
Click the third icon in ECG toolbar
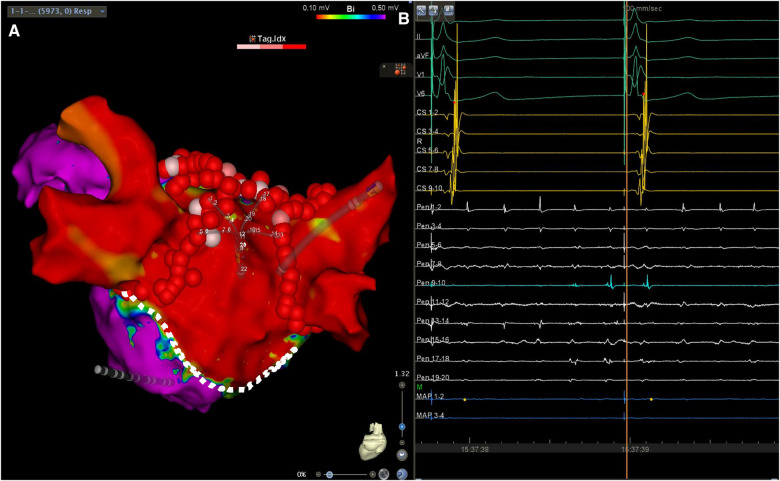coord(449,10)
